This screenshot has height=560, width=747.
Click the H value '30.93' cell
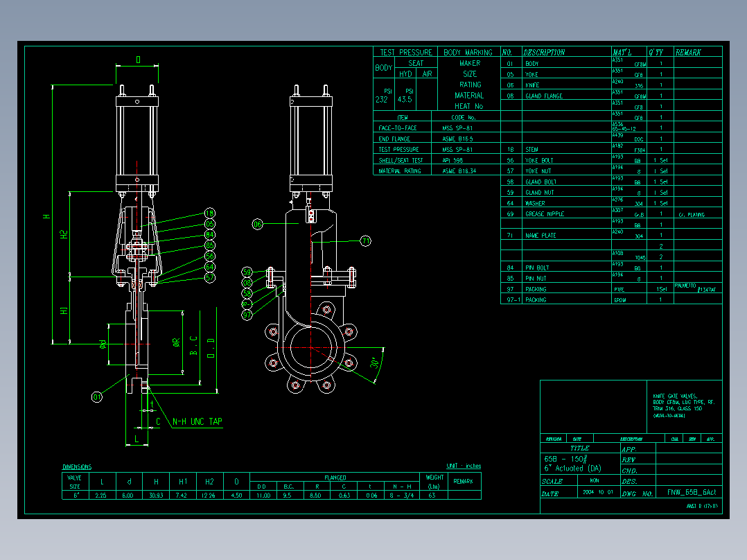[156, 496]
